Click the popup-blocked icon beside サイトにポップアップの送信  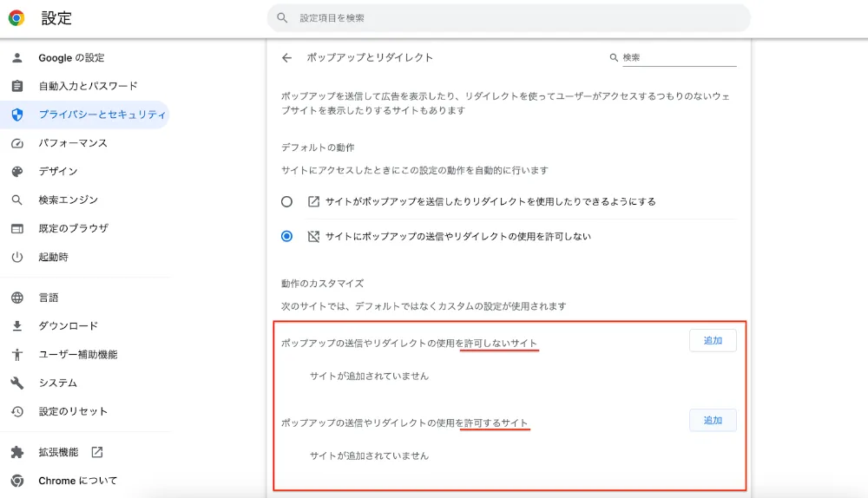(314, 236)
